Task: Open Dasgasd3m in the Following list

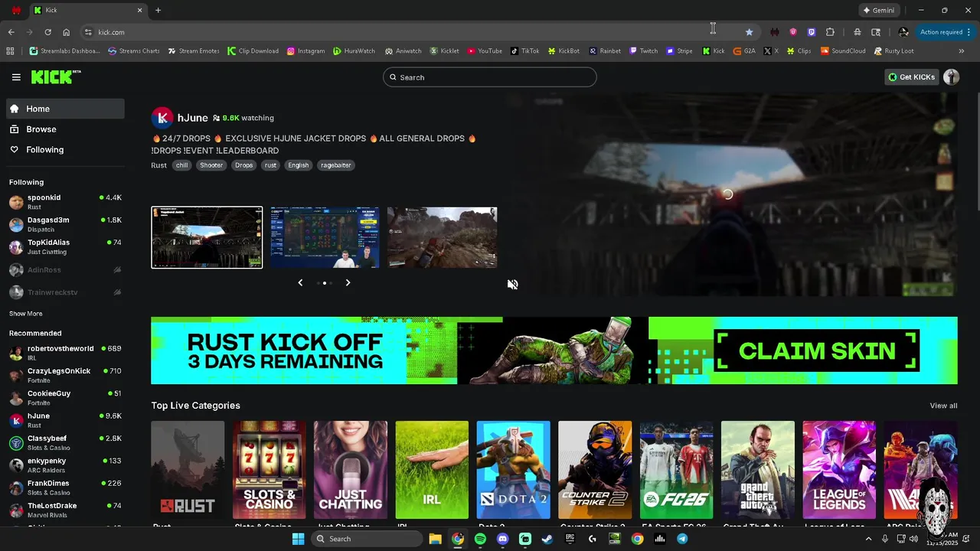Action: (65, 224)
